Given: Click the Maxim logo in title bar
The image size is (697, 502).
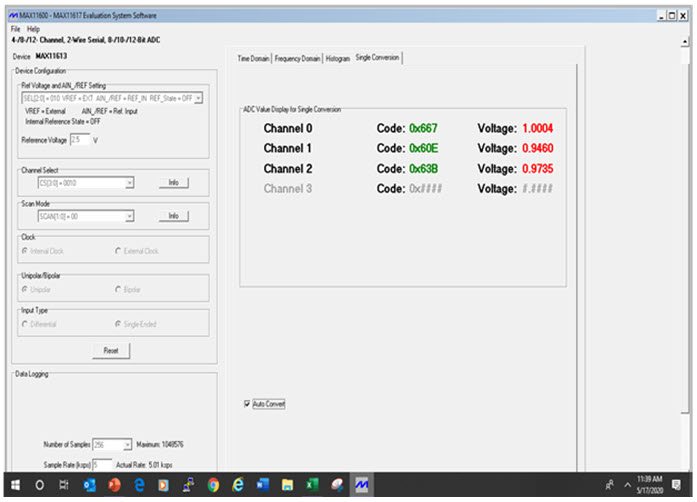Looking at the screenshot, I should (x=13, y=16).
